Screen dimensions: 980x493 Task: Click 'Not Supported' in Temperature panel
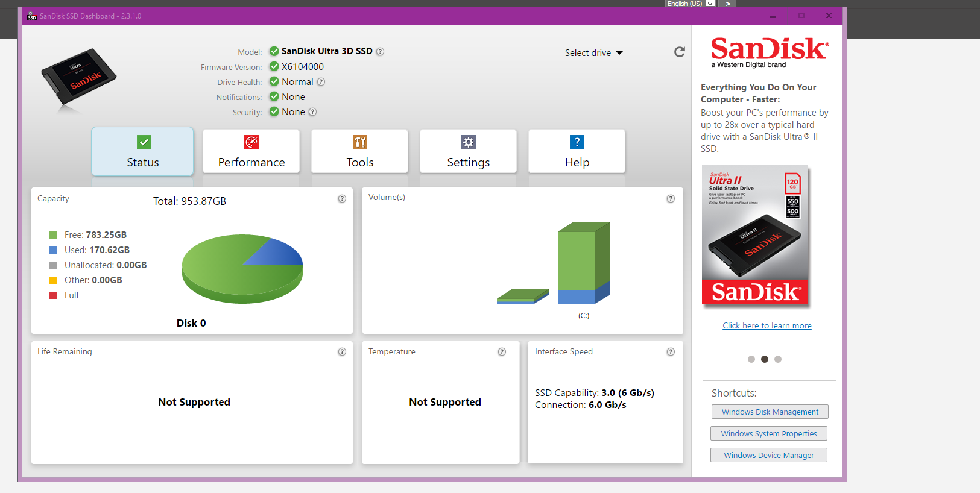pos(445,402)
